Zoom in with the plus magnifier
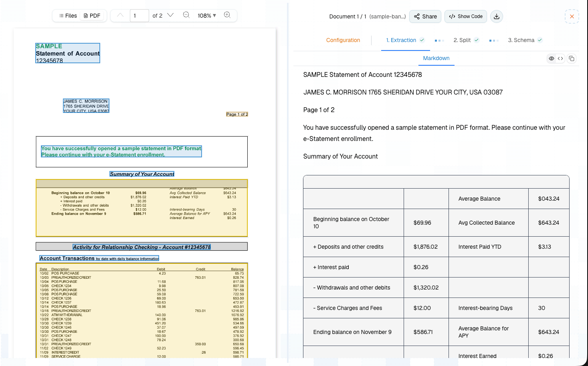The height and width of the screenshot is (366, 588). tap(227, 15)
